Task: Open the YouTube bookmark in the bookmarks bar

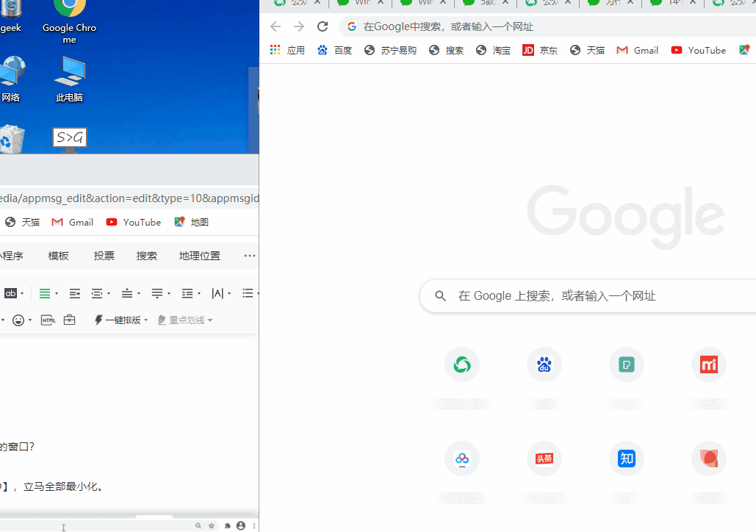Action: coord(698,50)
